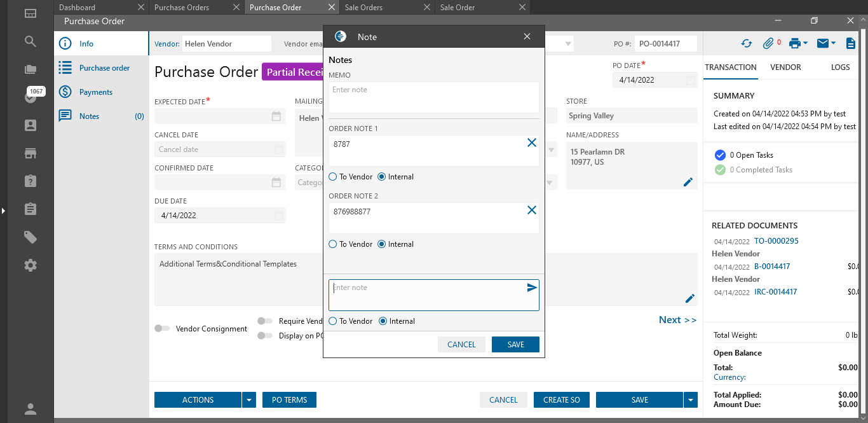Toggle the Display on PO switch

click(x=265, y=336)
